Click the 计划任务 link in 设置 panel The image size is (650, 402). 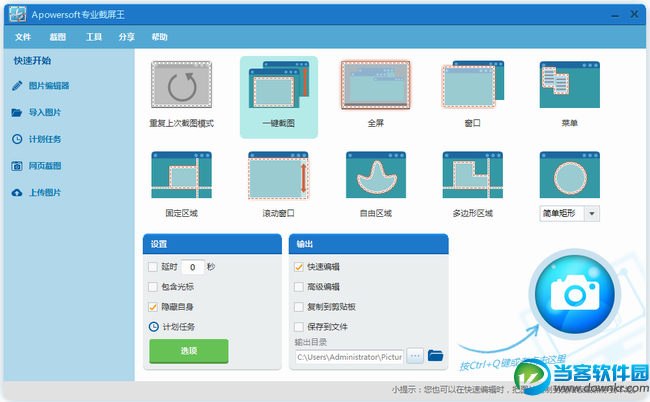[179, 327]
